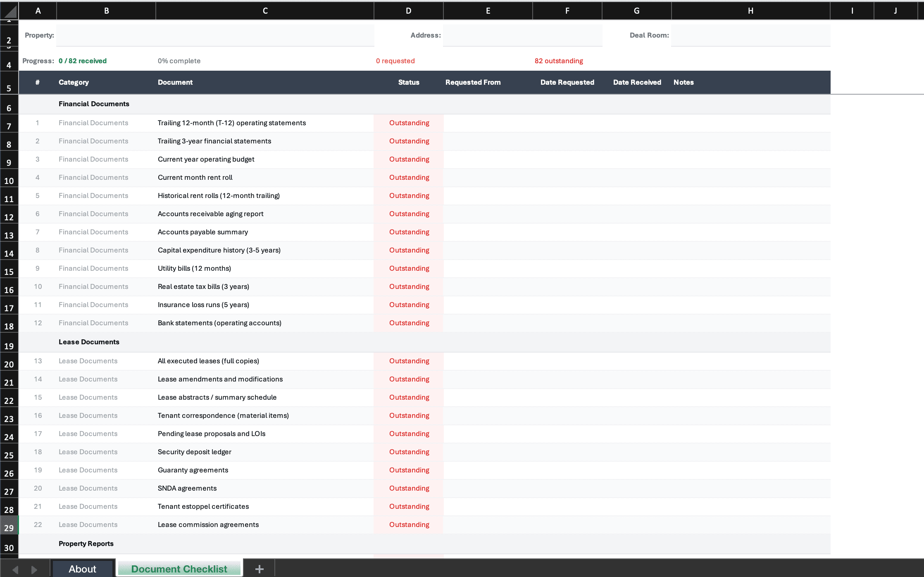Select all cells using the corner triangle
The width and height of the screenshot is (924, 577).
[9, 10]
